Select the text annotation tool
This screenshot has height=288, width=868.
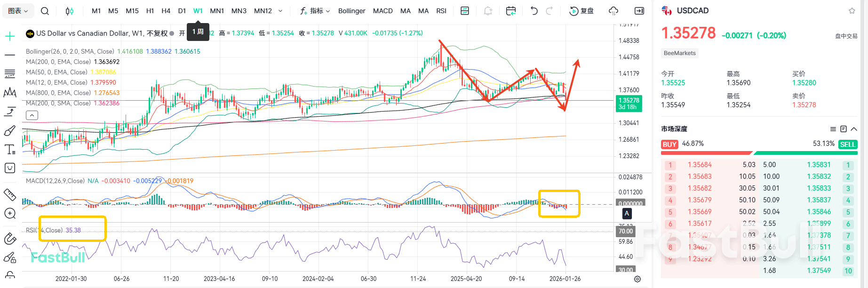tap(10, 150)
